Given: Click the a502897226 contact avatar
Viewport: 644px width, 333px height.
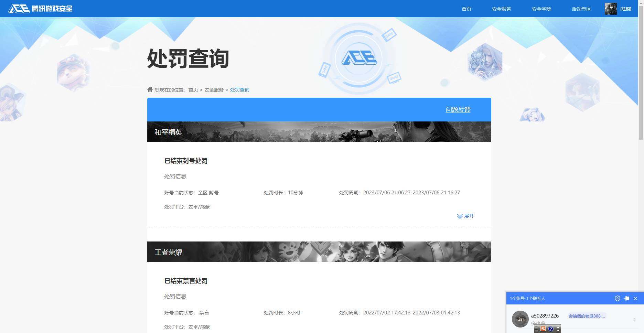Looking at the screenshot, I should [x=520, y=319].
